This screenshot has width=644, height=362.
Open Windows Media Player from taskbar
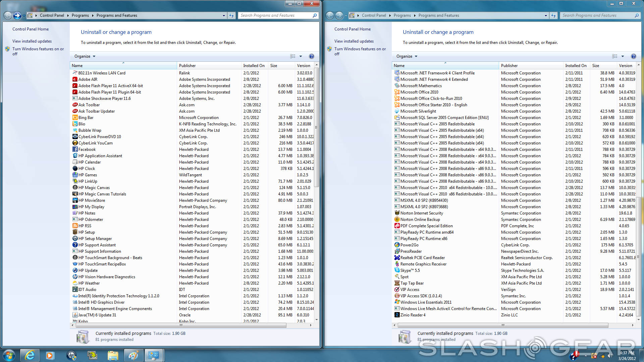50,355
